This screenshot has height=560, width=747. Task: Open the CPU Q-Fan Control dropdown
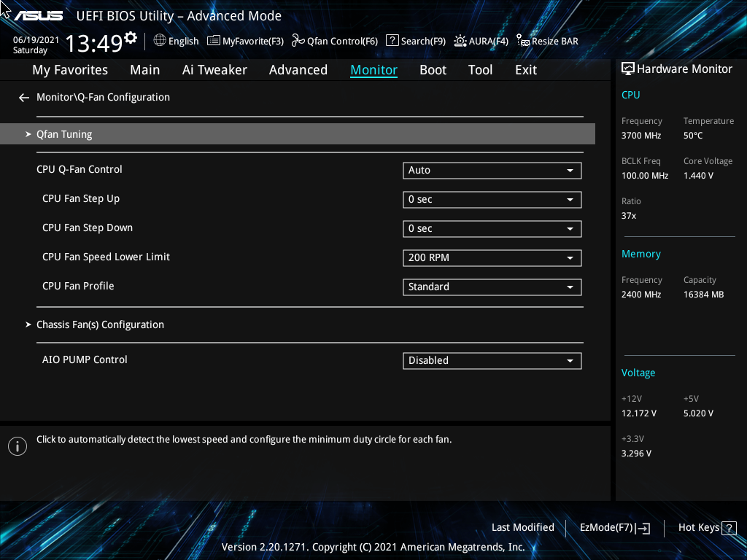click(x=492, y=170)
